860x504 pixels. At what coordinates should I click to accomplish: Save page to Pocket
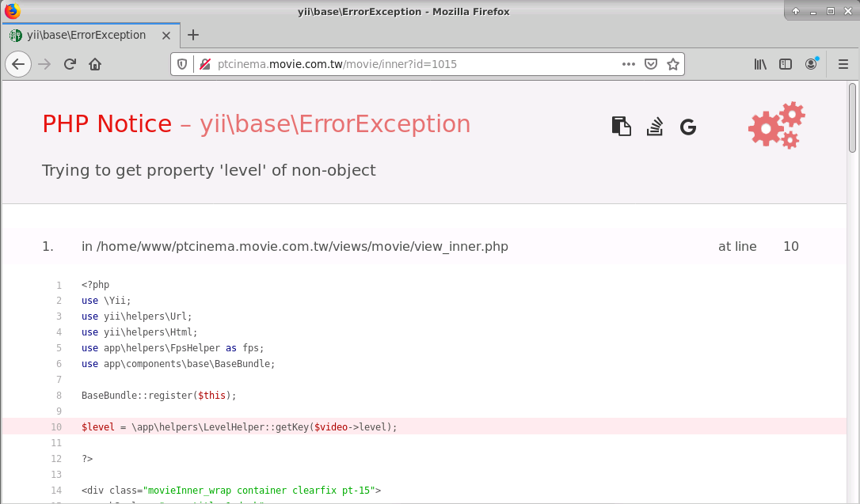coord(651,64)
